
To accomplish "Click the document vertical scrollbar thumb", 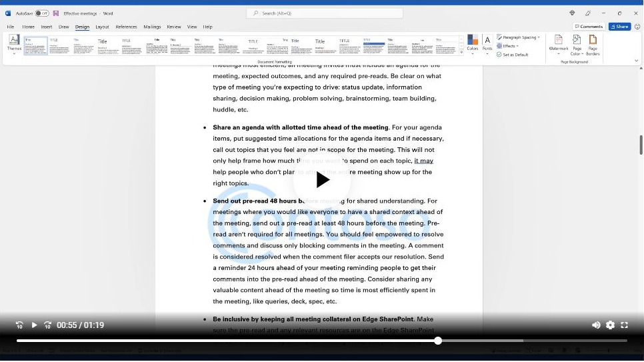I will (x=641, y=145).
